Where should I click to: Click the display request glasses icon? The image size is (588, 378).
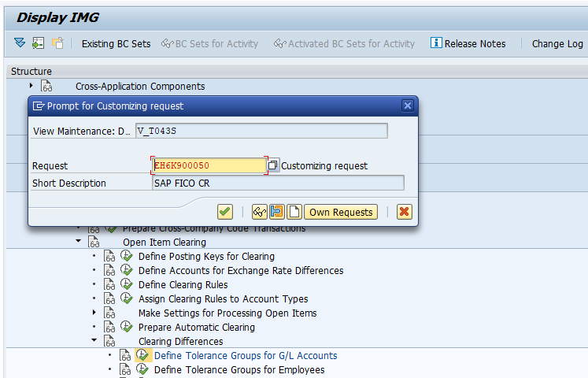point(260,212)
